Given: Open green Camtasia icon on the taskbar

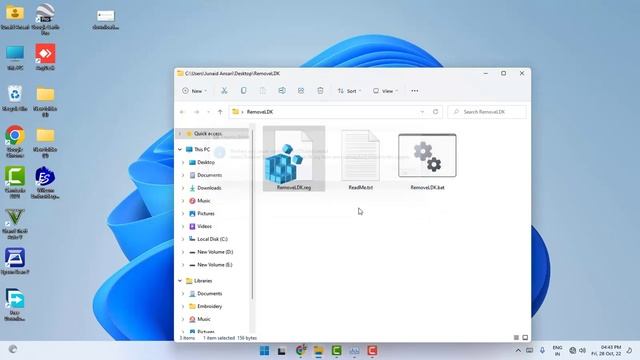Looking at the screenshot, I should click(336, 351).
